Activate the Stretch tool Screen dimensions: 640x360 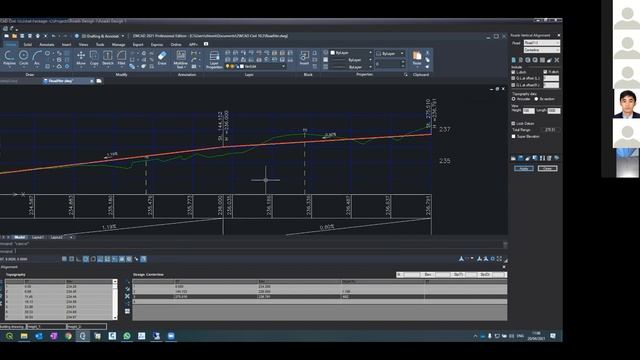108,58
